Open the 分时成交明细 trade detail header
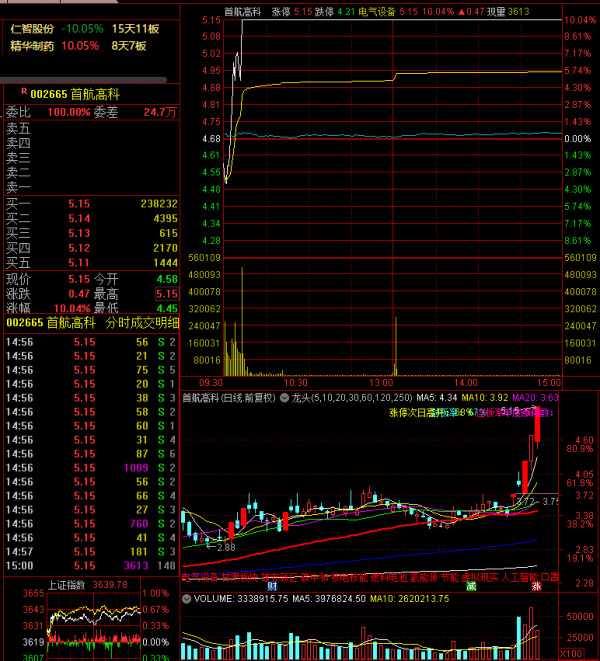Screen dimensions: 600x661 tap(142, 323)
